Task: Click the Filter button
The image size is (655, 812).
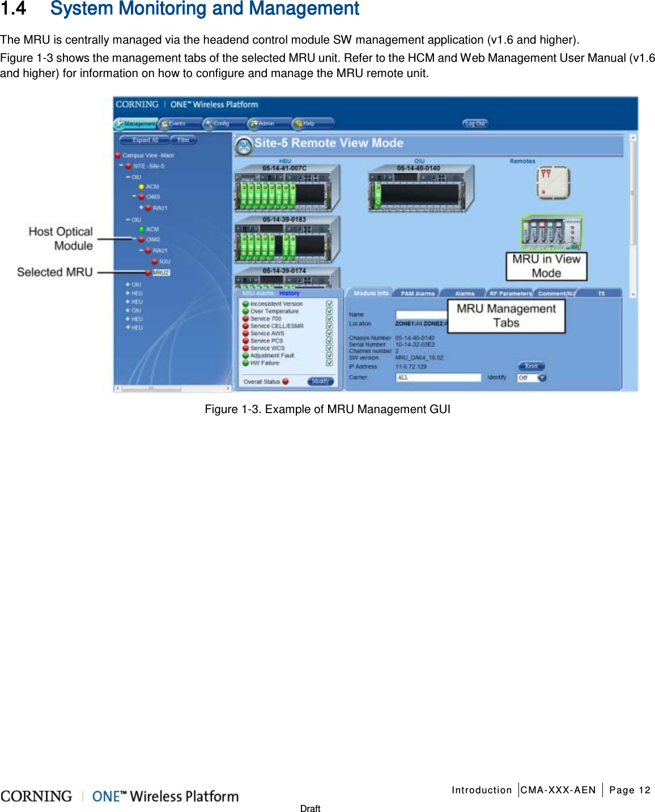Action: pos(184,139)
